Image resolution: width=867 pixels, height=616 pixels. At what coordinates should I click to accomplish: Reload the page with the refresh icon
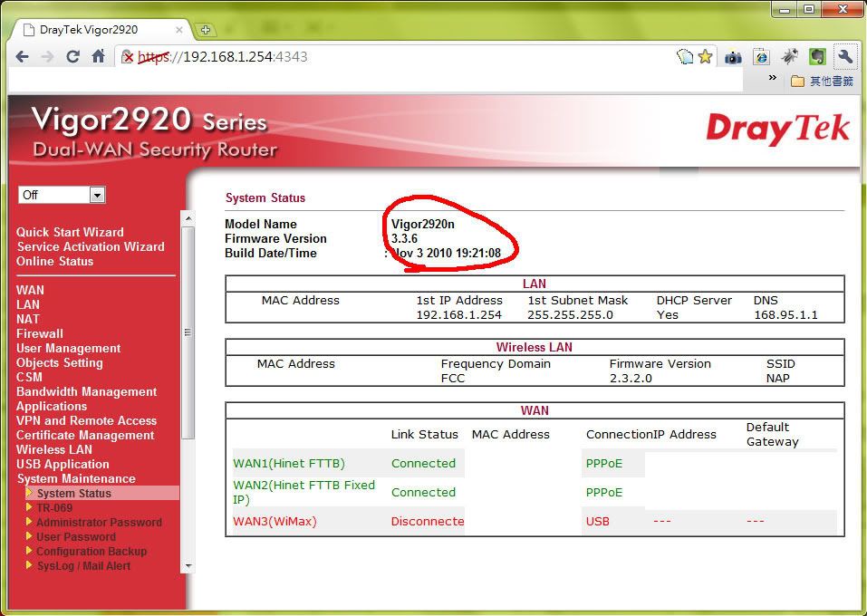pyautogui.click(x=72, y=56)
